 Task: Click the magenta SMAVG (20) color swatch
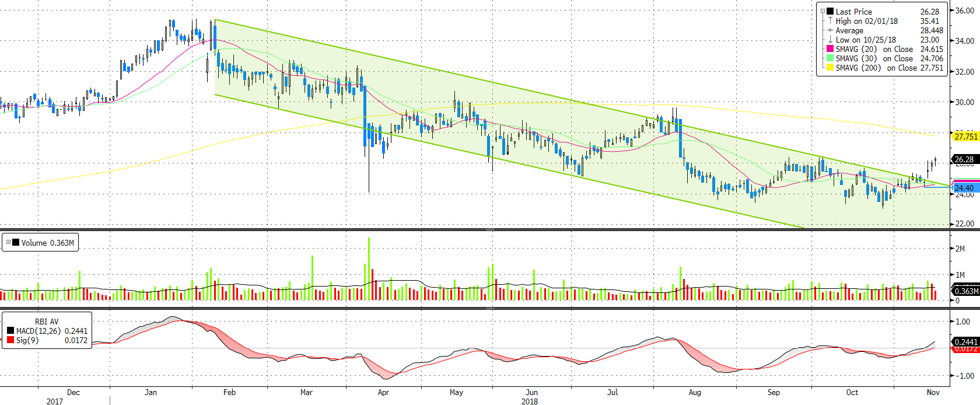coord(830,49)
